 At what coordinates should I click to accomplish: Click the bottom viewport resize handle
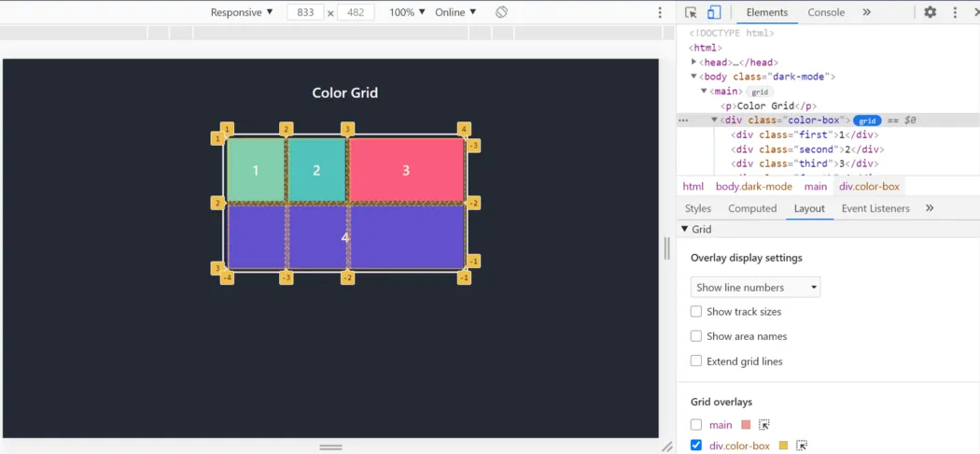tap(330, 447)
